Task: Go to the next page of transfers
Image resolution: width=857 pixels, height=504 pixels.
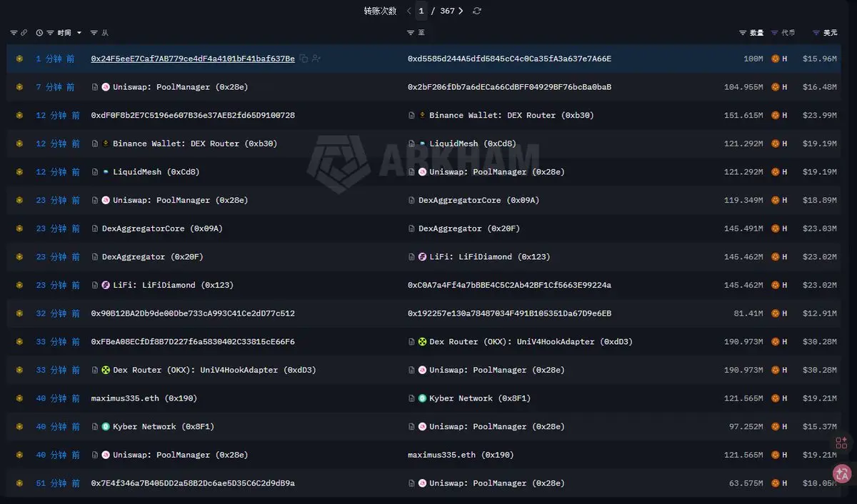Action: 461,11
